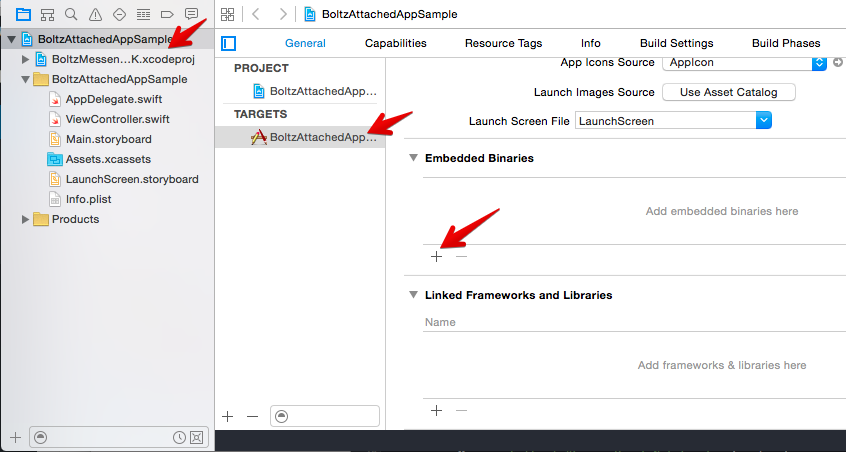This screenshot has height=452, width=846.
Task: Open the Symbol navigator hierarchy icon
Action: (47, 15)
